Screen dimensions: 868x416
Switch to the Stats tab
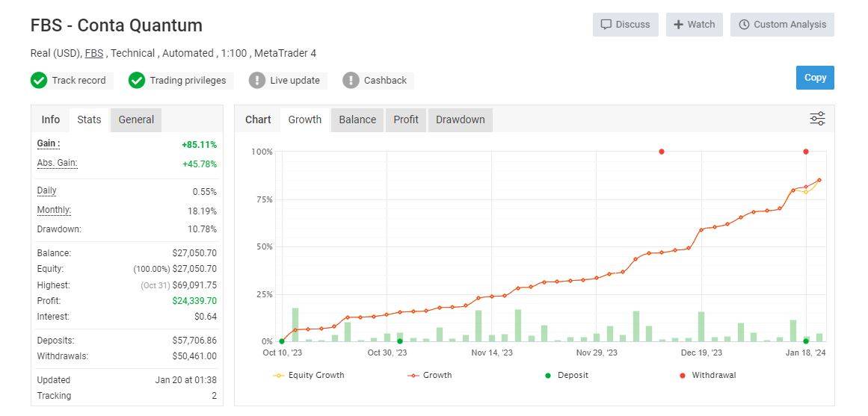89,119
